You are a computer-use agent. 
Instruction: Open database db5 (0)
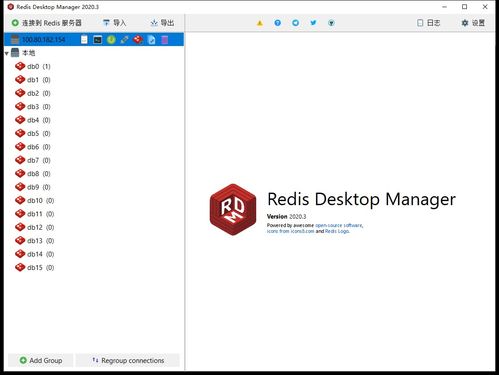33,133
